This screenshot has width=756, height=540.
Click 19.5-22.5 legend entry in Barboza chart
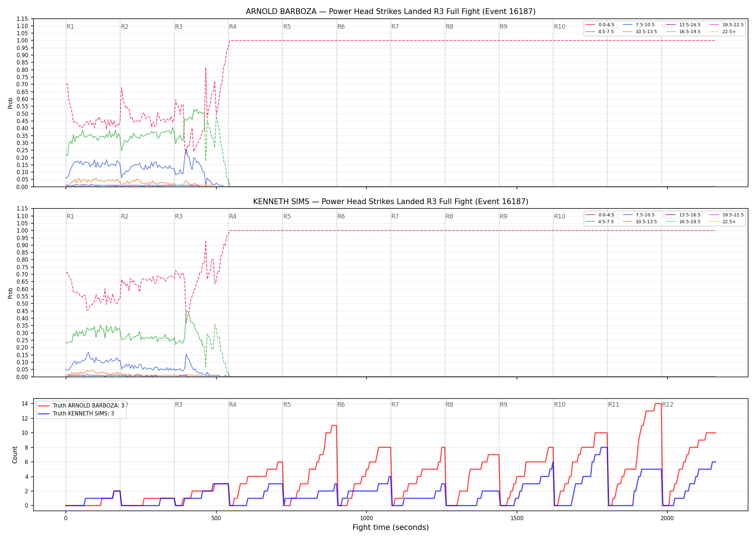726,25
